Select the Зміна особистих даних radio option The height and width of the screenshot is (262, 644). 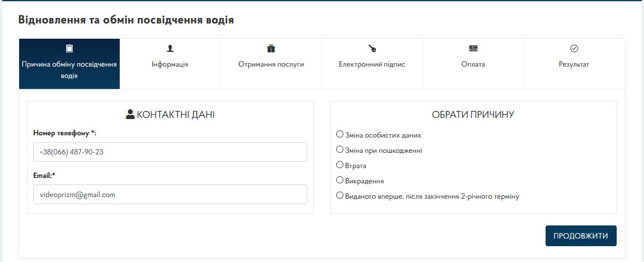pos(339,134)
